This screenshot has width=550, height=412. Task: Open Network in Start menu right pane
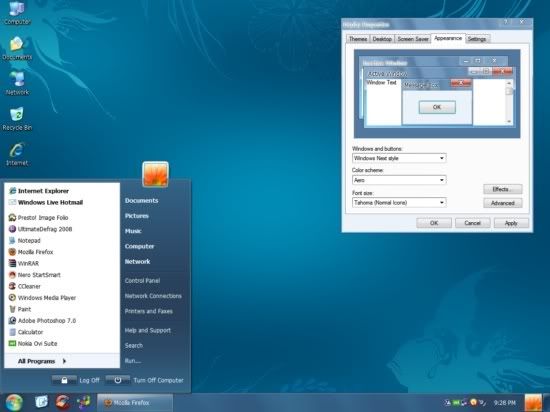coord(137,262)
